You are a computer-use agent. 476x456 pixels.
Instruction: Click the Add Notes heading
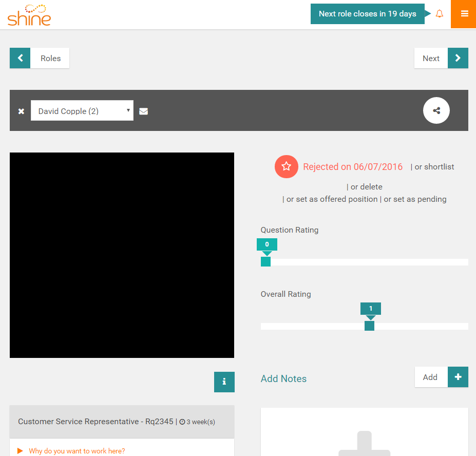pos(283,378)
